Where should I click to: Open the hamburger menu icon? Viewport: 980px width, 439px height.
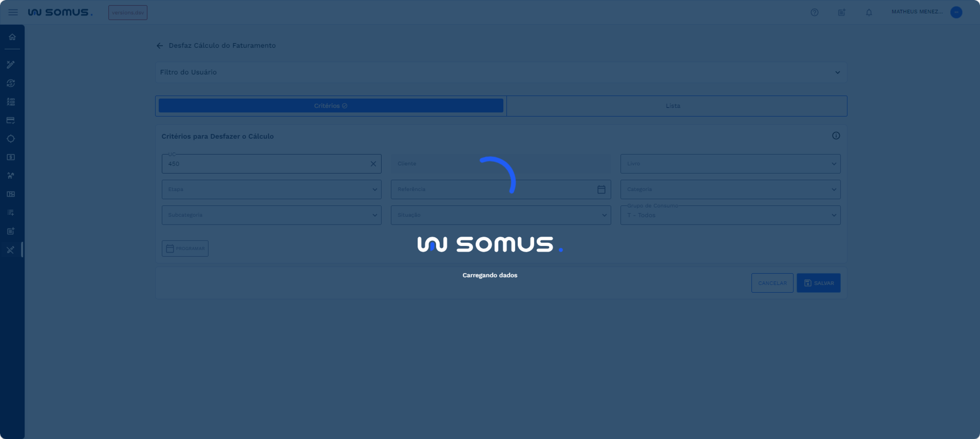tap(13, 12)
